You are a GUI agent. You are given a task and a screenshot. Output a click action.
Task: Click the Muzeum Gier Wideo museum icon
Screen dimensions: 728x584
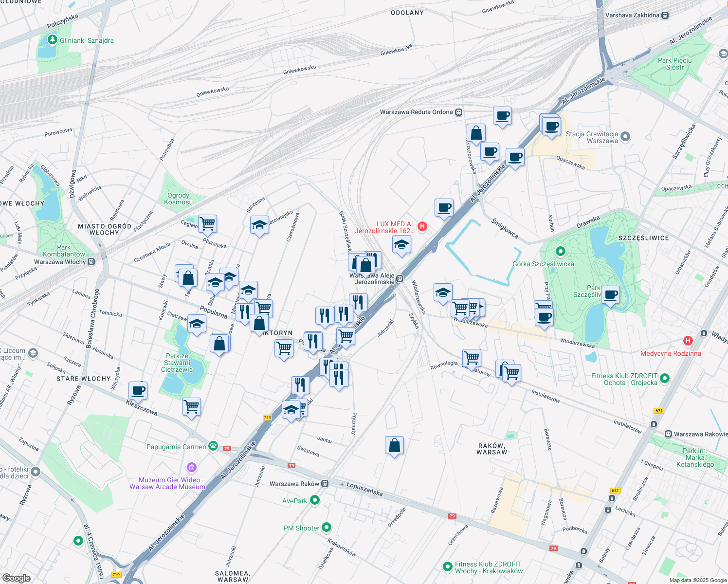tap(192, 468)
